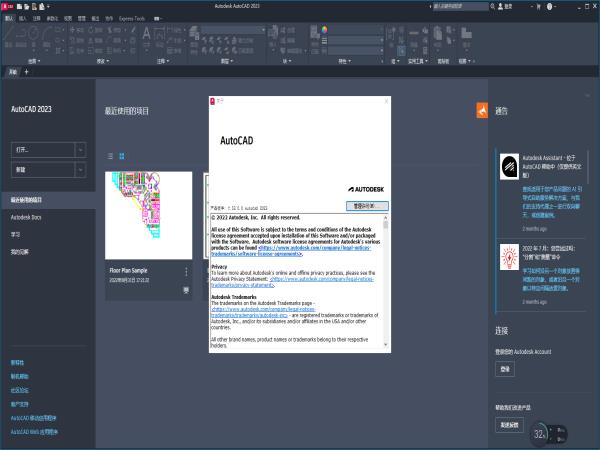Expand the quick access toolbar customize arrow
600x450 pixels.
click(48, 6)
